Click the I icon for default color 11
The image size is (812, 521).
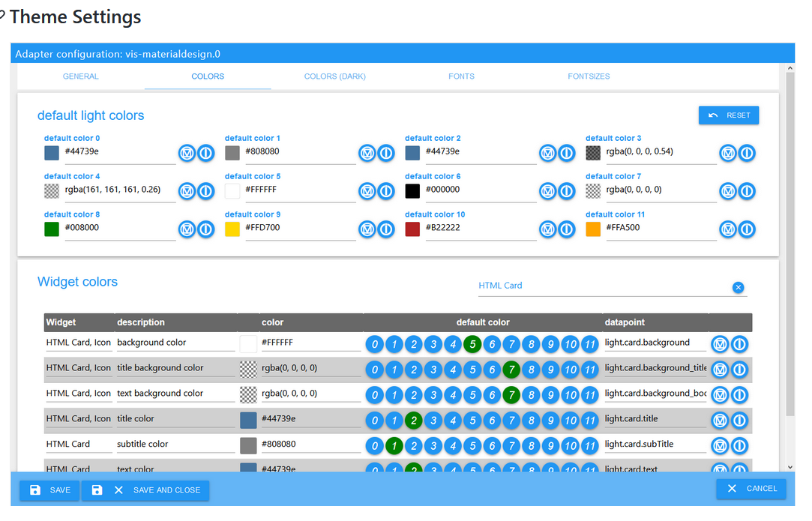[x=747, y=229]
